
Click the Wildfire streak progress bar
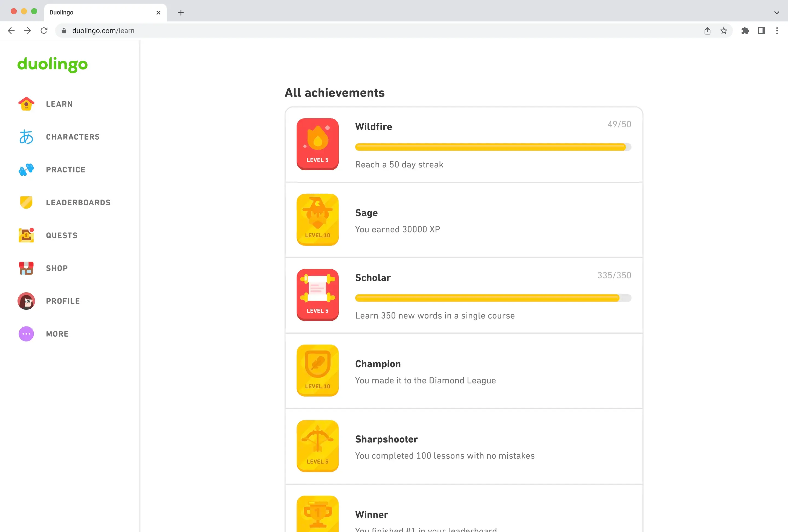tap(493, 147)
